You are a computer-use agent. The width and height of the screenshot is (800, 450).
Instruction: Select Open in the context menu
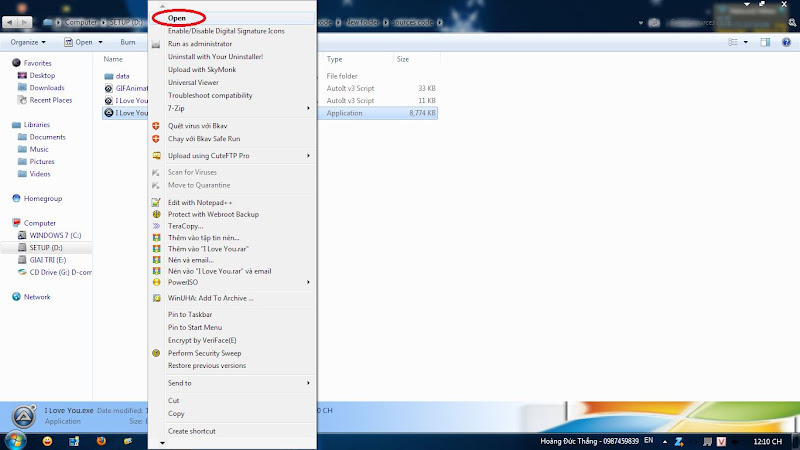pyautogui.click(x=177, y=18)
